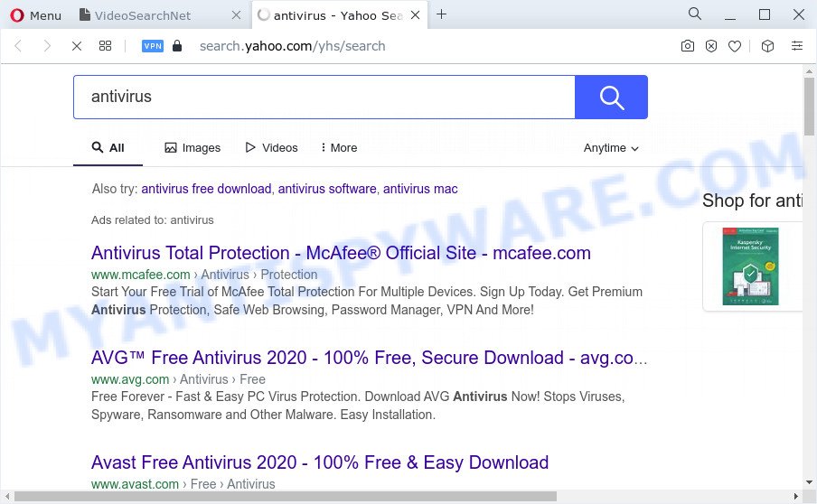
Task: Click vertical scrollbar down arrow
Action: point(809,482)
